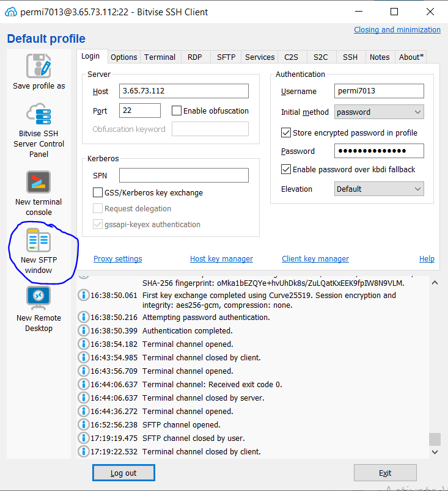Viewport: 448px width, 491px height.
Task: Click info icon beside 16:43:56.709 log entry
Action: tap(83, 371)
